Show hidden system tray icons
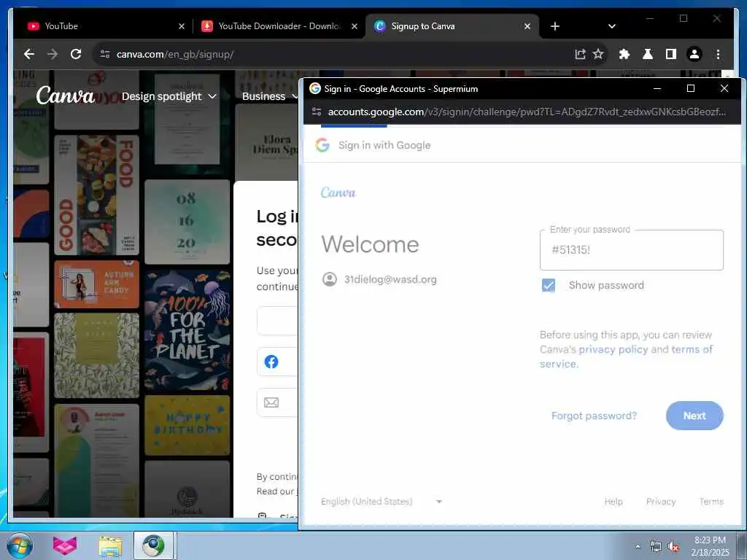 tap(638, 546)
